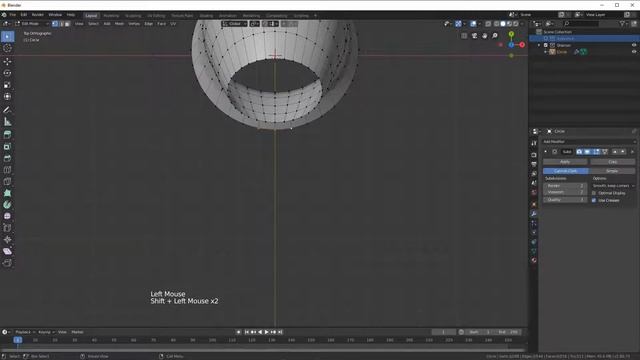The height and width of the screenshot is (360, 640).
Task: Open the Window menu
Action: (x=55, y=15)
